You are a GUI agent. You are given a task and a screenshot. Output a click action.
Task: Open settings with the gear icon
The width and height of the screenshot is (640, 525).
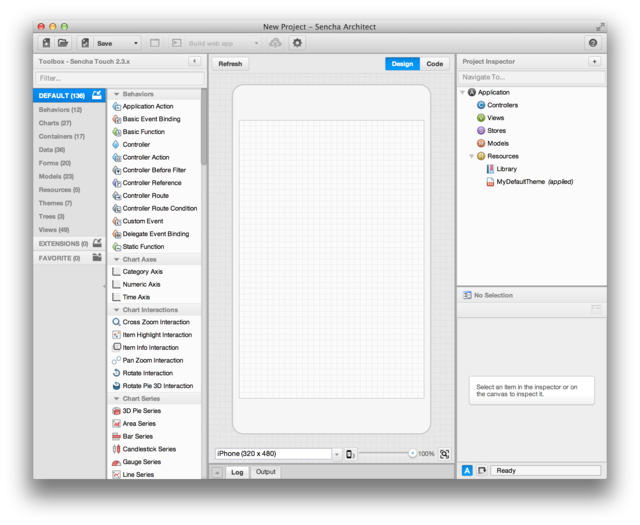[297, 43]
